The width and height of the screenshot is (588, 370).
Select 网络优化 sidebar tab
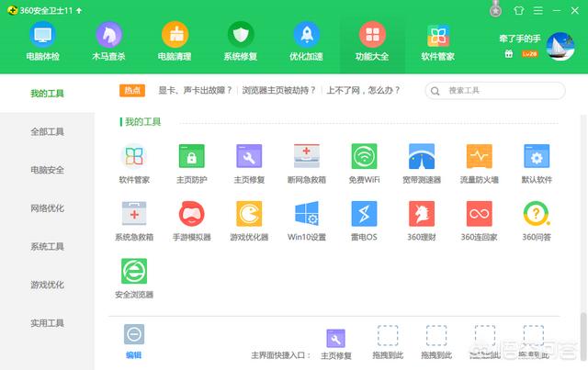[x=47, y=208]
